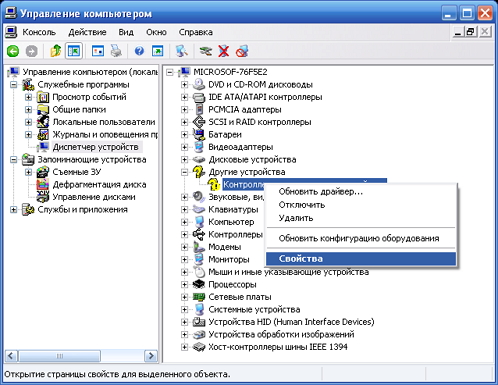Click the Батареи battery icon
Screen dimensions: 498x385
(199, 134)
